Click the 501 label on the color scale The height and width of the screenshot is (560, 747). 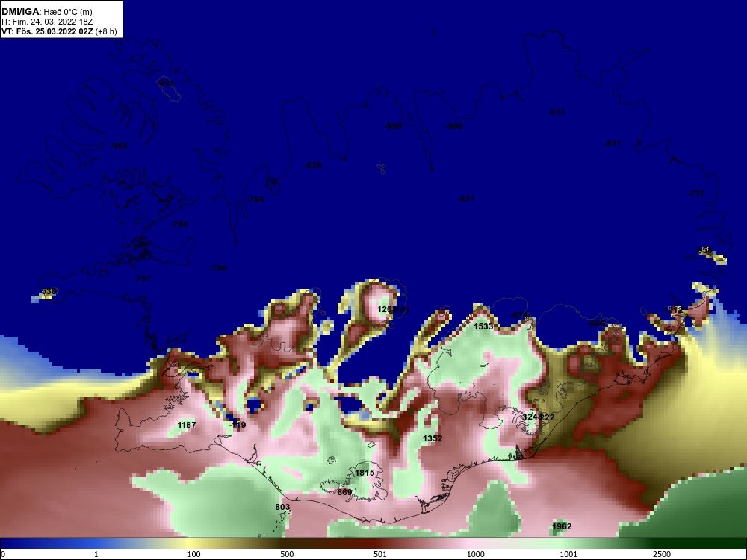pyautogui.click(x=380, y=554)
